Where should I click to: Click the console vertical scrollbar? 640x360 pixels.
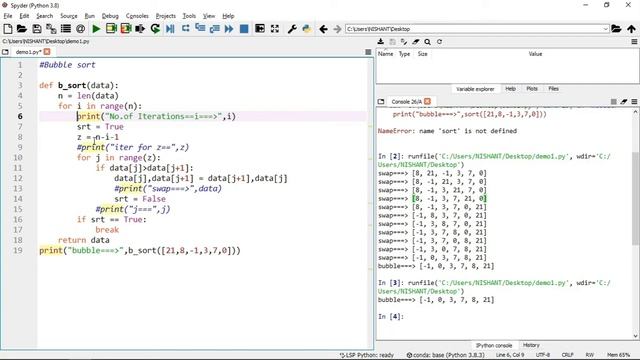pos(636,198)
